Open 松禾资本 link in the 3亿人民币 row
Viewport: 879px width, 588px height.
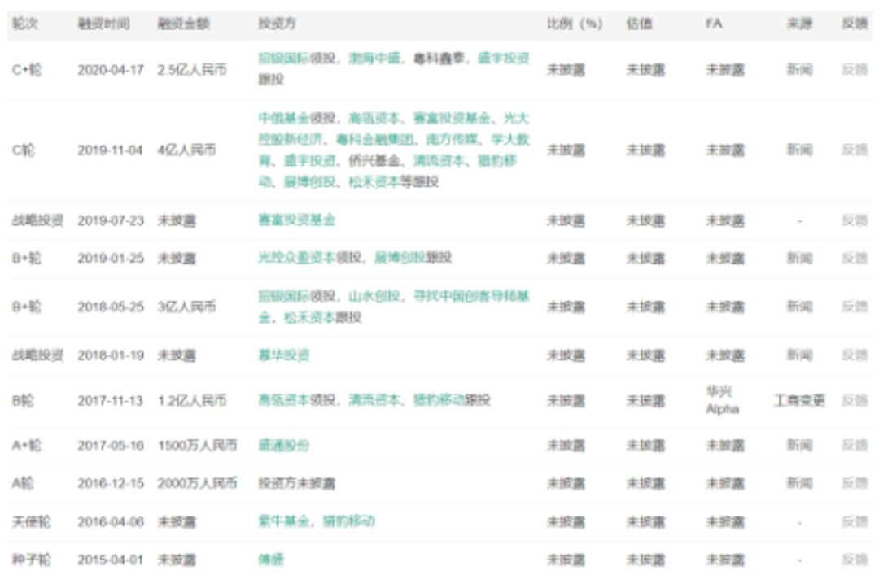pos(309,317)
